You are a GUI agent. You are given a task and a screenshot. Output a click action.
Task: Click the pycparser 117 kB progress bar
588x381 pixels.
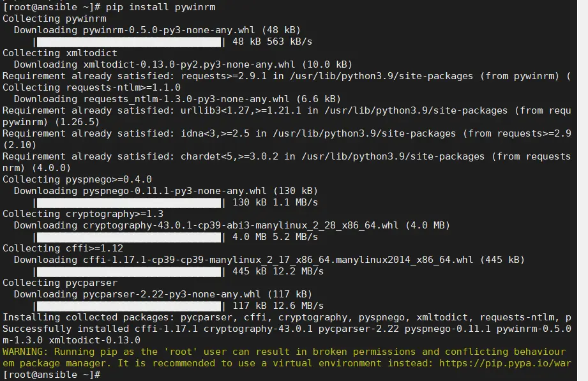pyautogui.click(x=128, y=306)
